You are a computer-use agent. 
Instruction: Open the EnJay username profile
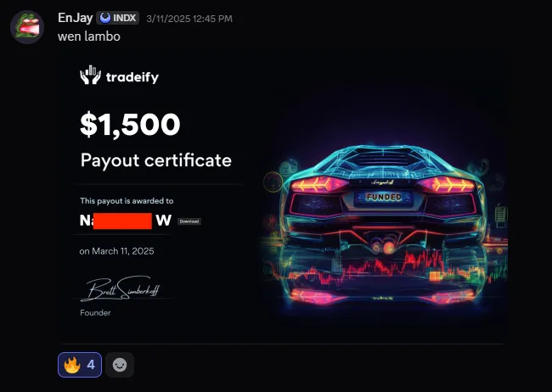pyautogui.click(x=75, y=18)
